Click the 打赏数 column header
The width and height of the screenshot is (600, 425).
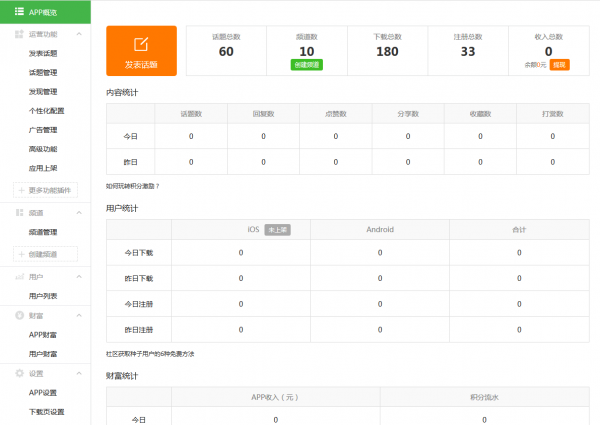tap(553, 114)
